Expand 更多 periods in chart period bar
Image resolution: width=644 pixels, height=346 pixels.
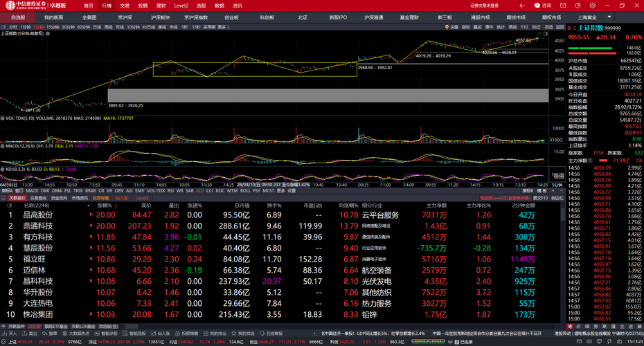pyautogui.click(x=224, y=27)
